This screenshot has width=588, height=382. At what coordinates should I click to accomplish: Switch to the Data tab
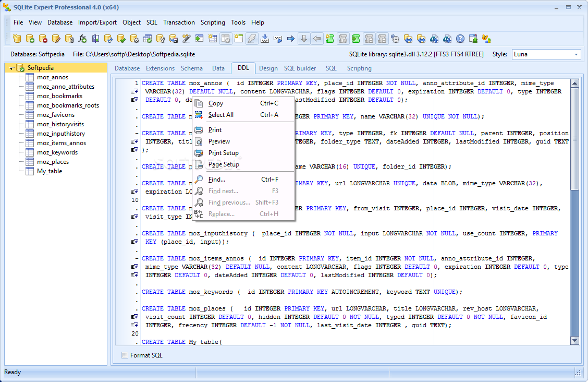point(218,68)
